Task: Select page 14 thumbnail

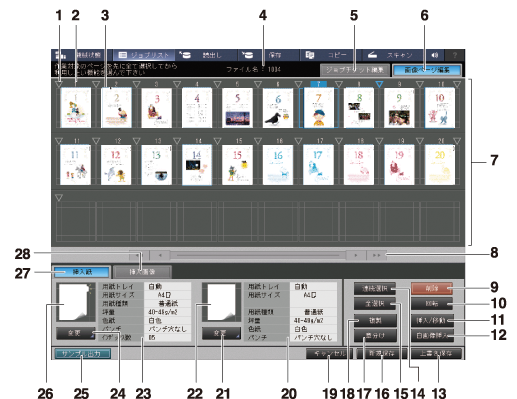Action: point(197,165)
